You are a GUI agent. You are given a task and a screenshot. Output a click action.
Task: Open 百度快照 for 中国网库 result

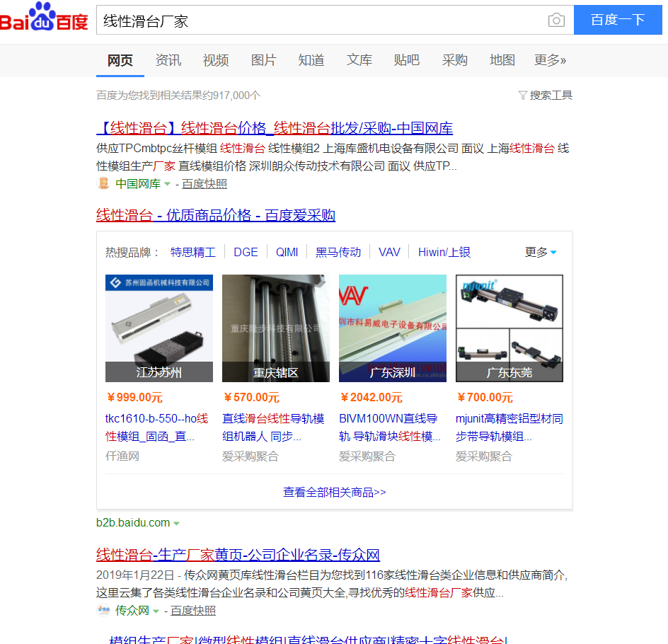coord(205,184)
